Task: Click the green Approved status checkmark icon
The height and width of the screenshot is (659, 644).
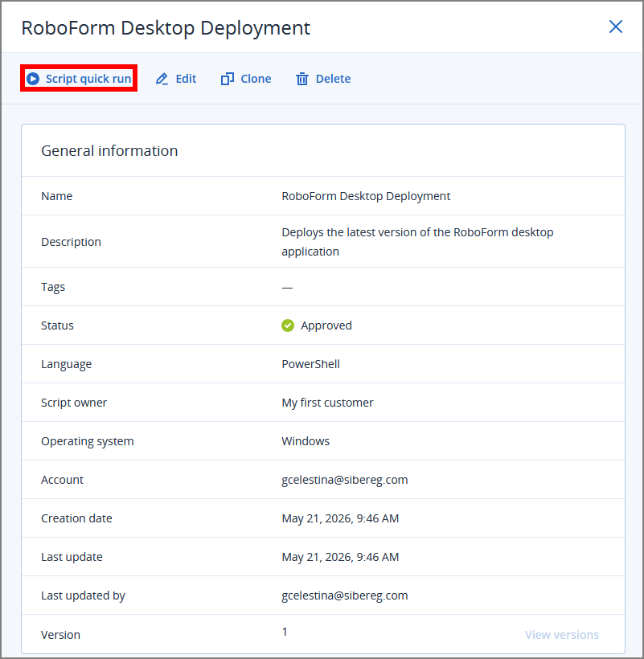Action: coord(288,325)
